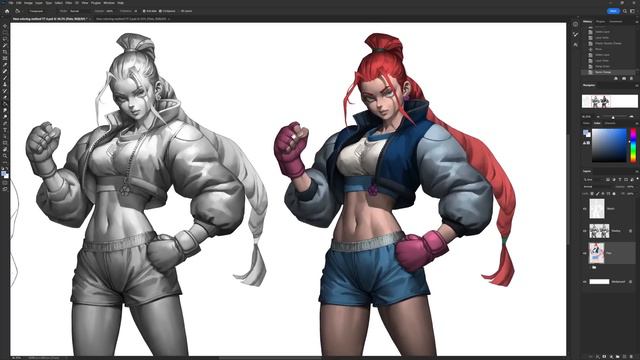Open the layer filter kind dropdown
The height and width of the screenshot is (360, 640).
[x=593, y=180]
